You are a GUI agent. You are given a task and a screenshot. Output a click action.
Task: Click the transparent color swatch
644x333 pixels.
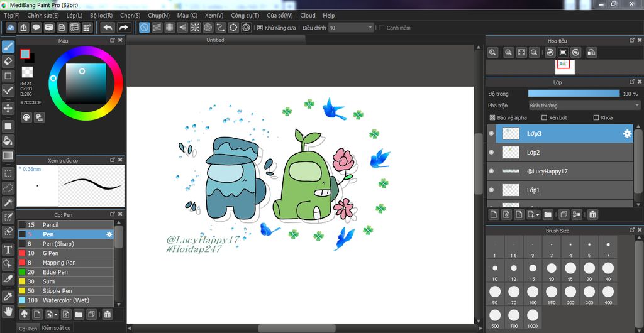[26, 72]
